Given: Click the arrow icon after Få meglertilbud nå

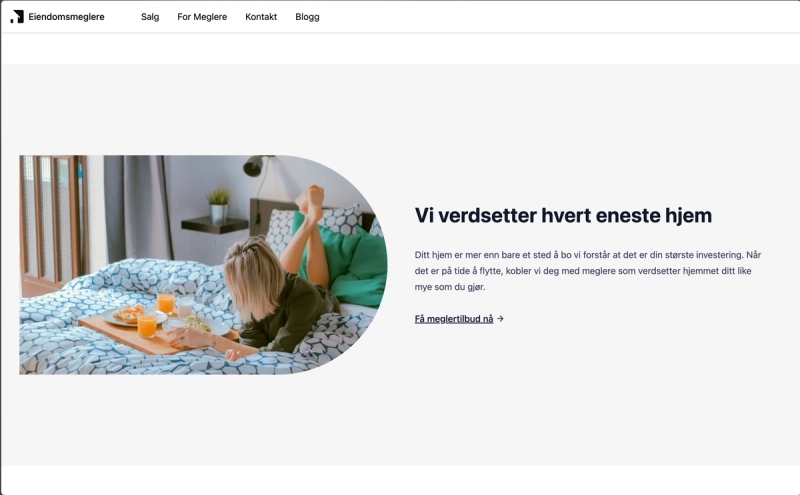Looking at the screenshot, I should click(x=501, y=319).
